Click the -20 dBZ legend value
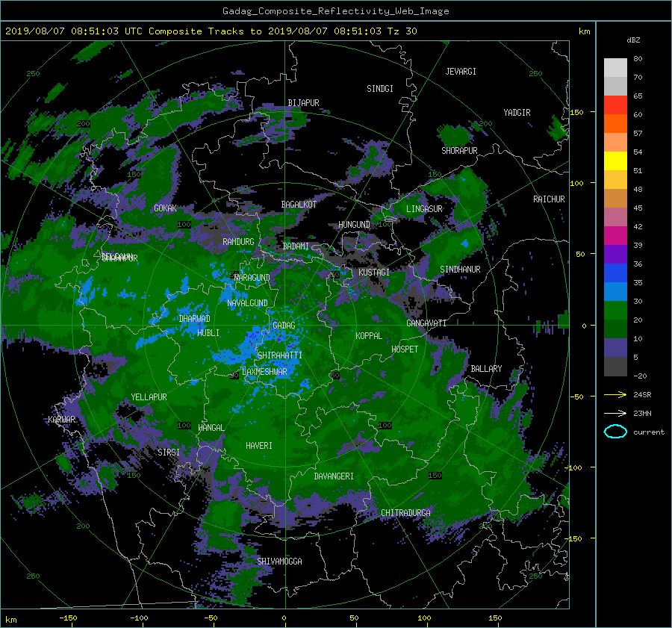Viewport: 672px width, 628px height. point(640,376)
